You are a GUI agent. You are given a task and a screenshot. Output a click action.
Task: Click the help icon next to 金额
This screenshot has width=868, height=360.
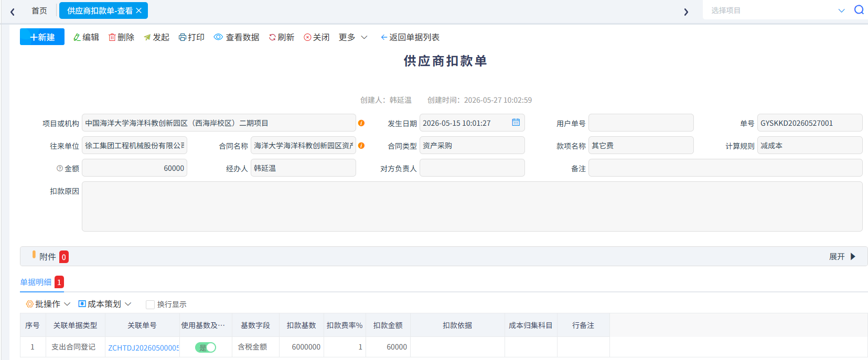[x=60, y=168]
